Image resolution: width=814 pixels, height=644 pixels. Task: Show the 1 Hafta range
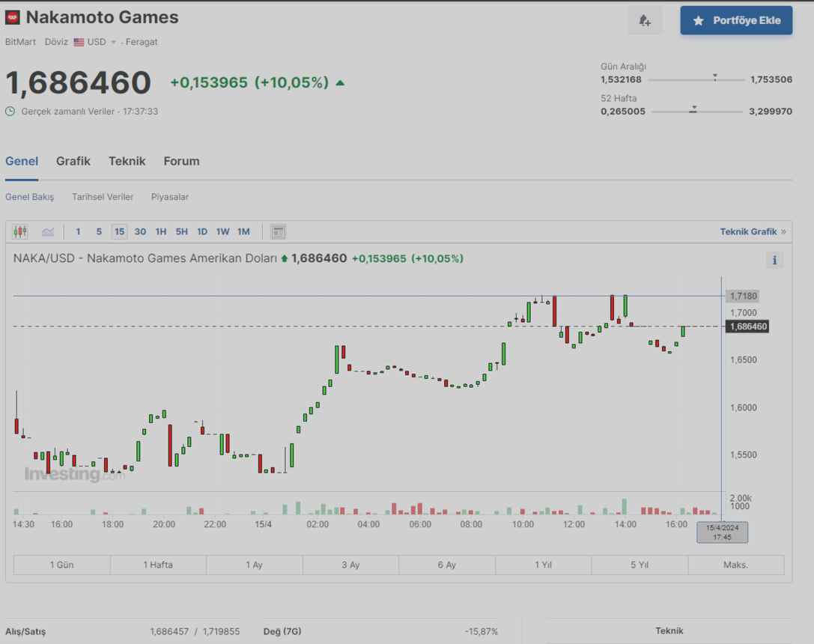(158, 565)
